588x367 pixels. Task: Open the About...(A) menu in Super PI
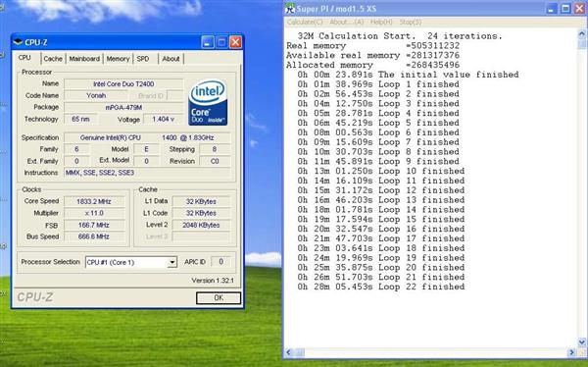[x=347, y=23]
